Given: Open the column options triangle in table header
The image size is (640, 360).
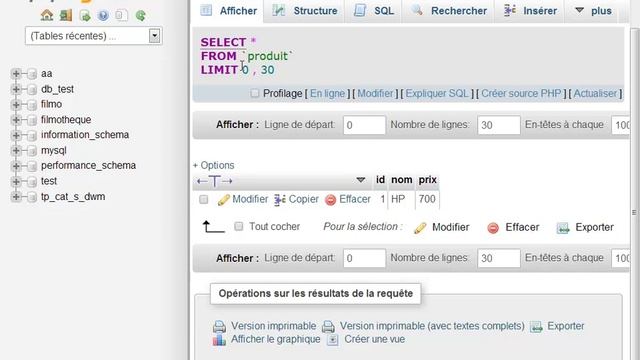Looking at the screenshot, I should [x=360, y=180].
